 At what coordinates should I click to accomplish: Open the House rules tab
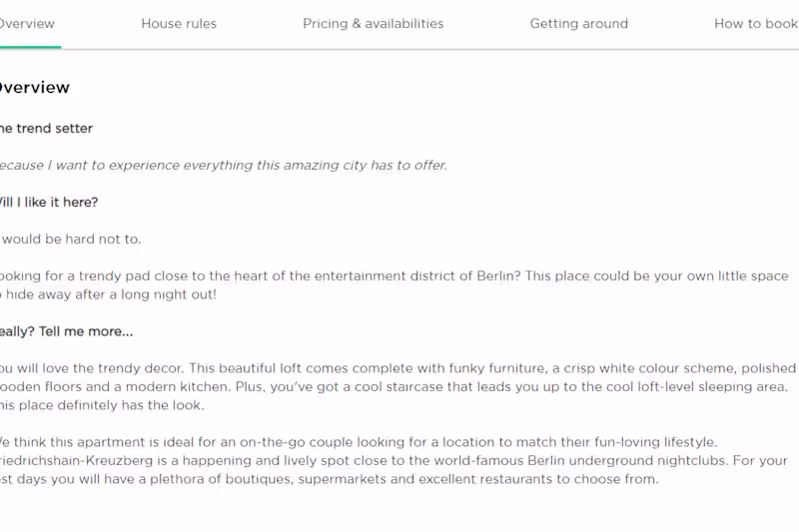click(x=179, y=24)
